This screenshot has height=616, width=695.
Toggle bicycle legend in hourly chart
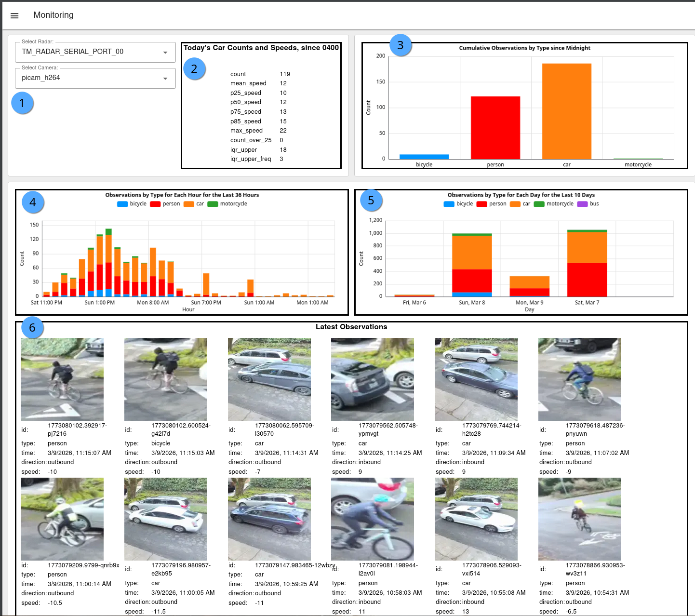132,204
